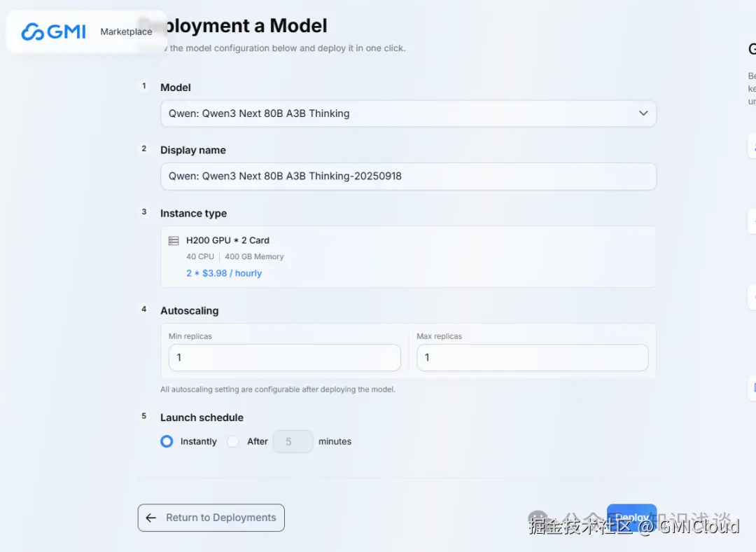
Task: Expand the Model dropdown chevron
Action: point(643,113)
